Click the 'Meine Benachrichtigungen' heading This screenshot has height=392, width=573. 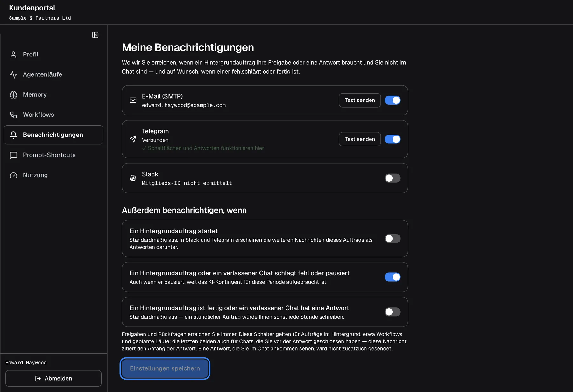tap(188, 47)
